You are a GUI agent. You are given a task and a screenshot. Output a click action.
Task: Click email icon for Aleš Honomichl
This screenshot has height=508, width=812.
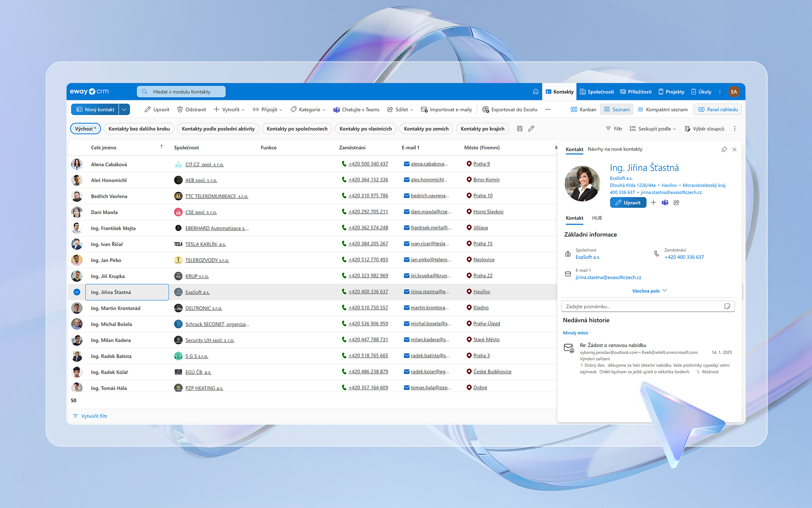coord(406,180)
